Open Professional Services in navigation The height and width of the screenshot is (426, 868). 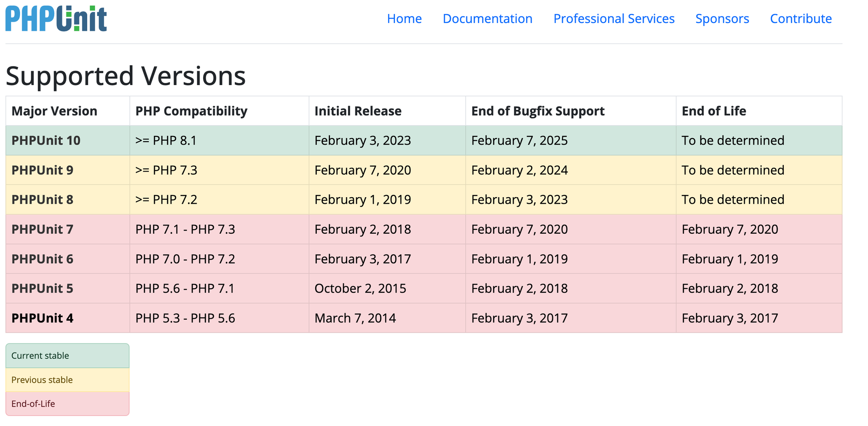point(614,19)
